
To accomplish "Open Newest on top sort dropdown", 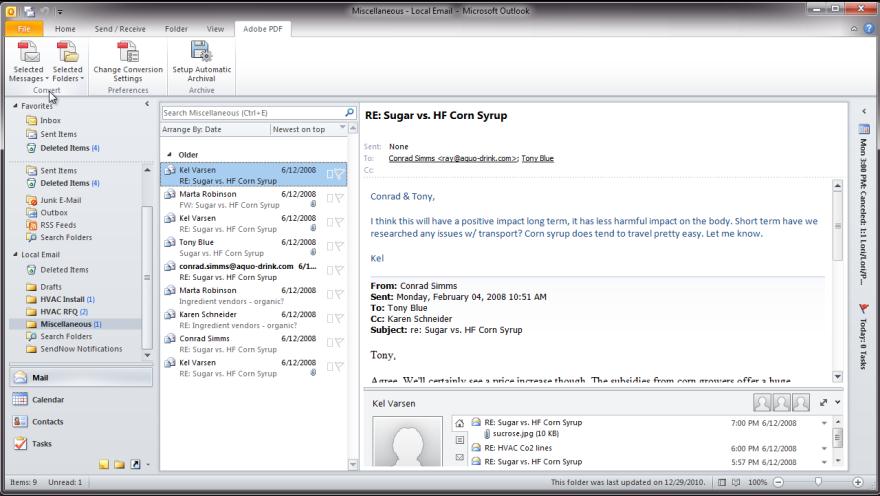I will click(x=308, y=129).
